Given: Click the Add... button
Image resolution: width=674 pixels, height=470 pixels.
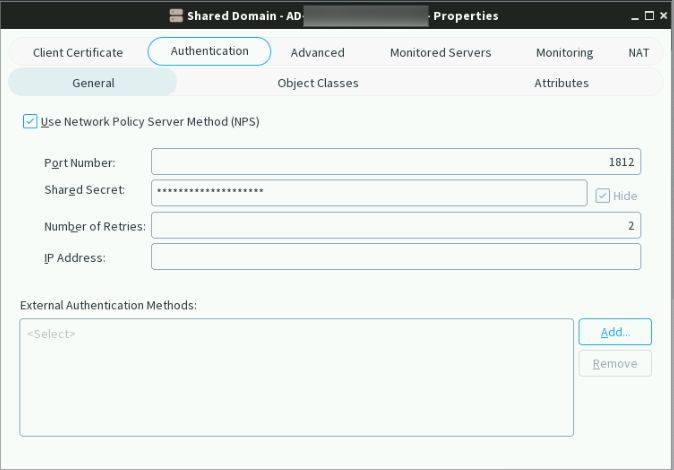Looking at the screenshot, I should [615, 332].
